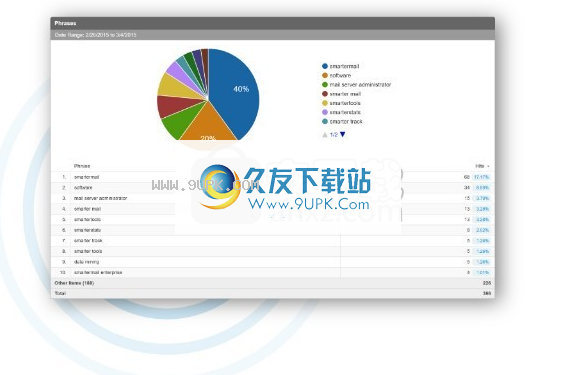The image size is (576, 375).
Task: Click green mail server administrator legend dot
Action: [325, 84]
